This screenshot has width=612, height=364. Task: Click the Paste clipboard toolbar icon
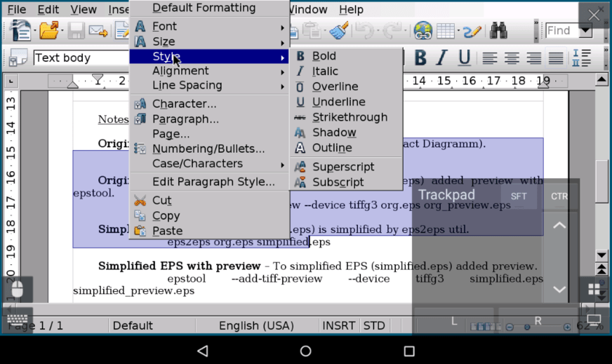(312, 30)
